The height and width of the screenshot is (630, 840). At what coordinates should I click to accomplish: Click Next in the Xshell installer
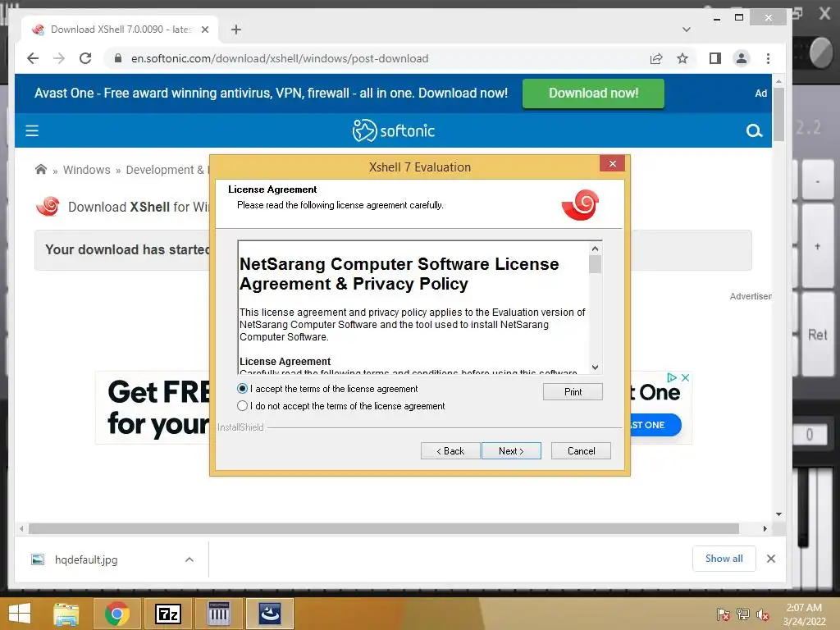coord(511,450)
